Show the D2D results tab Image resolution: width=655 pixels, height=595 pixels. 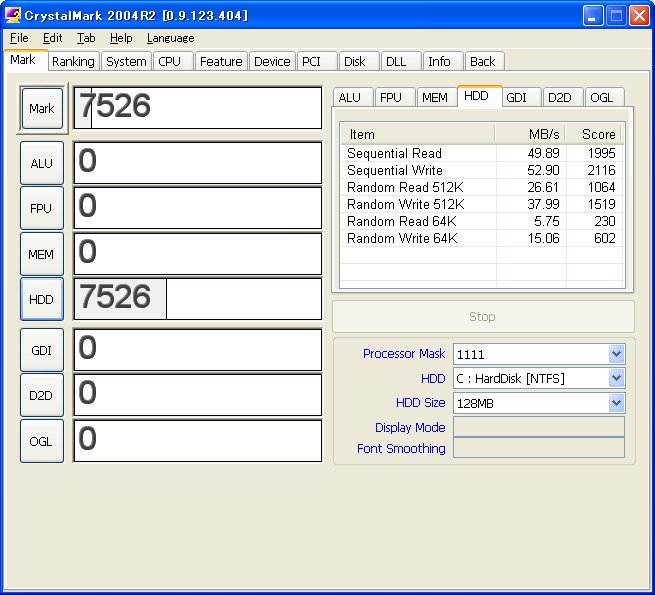563,97
